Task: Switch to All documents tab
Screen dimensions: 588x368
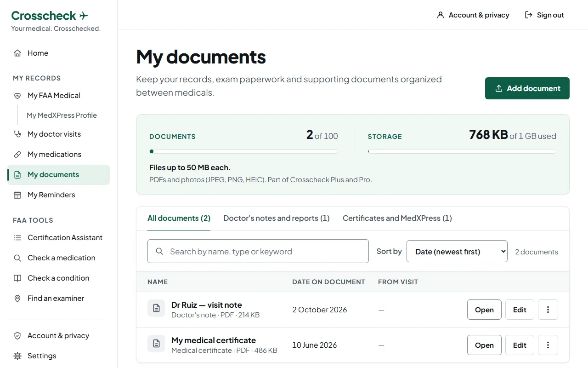Action: (x=179, y=218)
